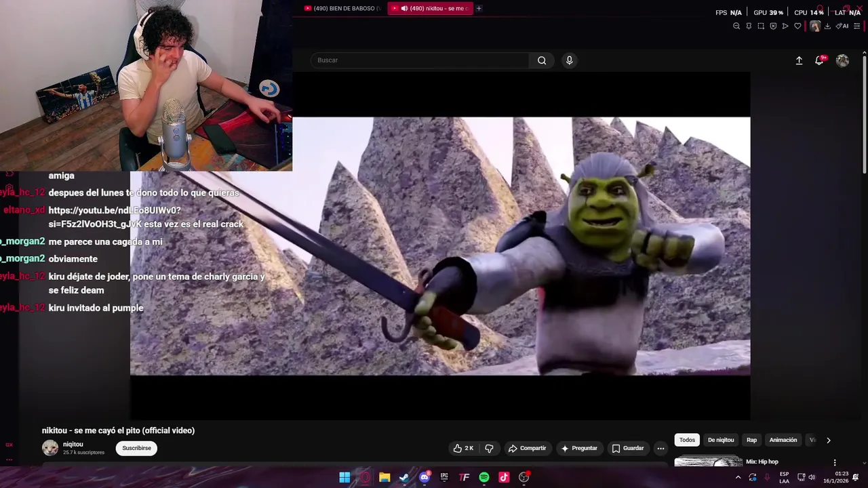Click the heart bookmark icon in toolbar
The width and height of the screenshot is (868, 488).
tap(797, 26)
